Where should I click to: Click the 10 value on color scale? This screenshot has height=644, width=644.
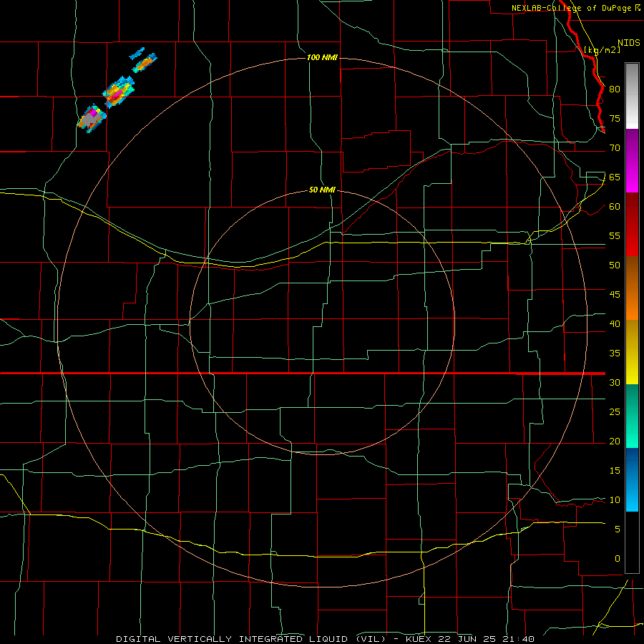pos(615,500)
